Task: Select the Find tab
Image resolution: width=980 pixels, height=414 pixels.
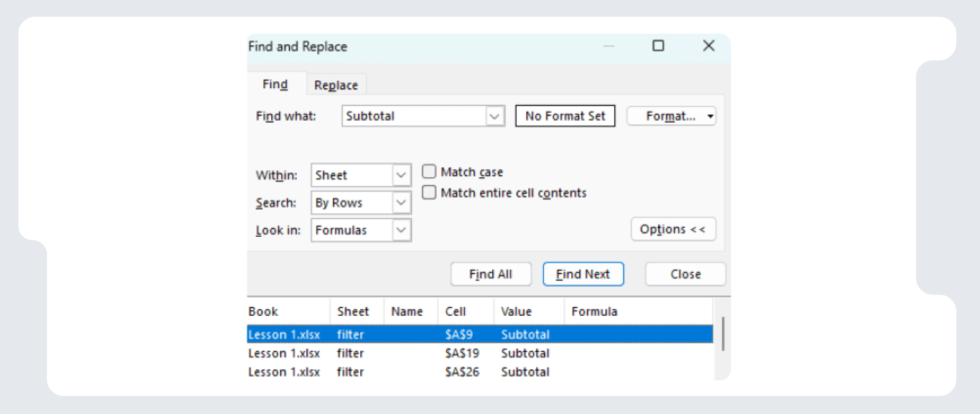Action: [275, 85]
